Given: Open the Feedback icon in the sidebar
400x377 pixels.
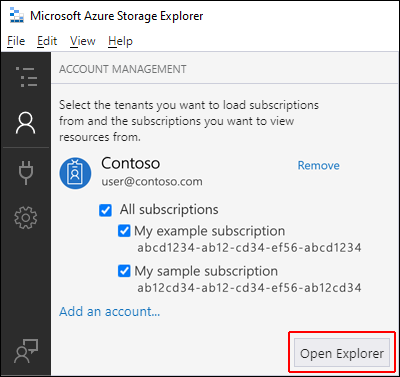Looking at the screenshot, I should point(26,351).
